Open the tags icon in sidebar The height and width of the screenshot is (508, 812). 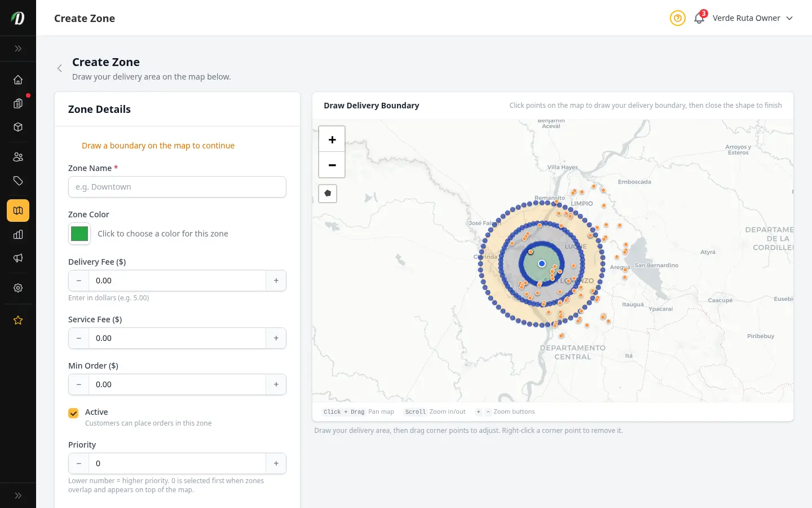tap(18, 181)
